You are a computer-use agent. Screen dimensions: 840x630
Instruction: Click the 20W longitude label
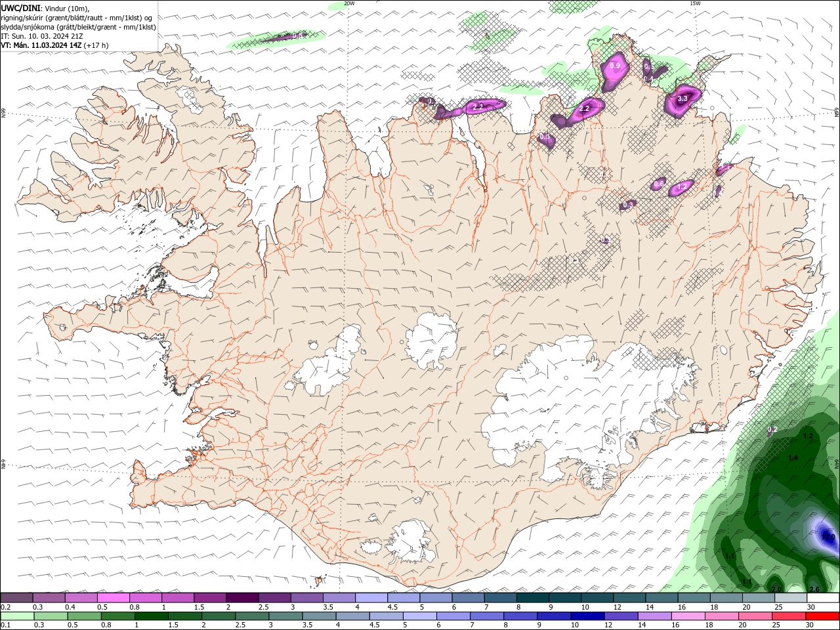(x=349, y=3)
